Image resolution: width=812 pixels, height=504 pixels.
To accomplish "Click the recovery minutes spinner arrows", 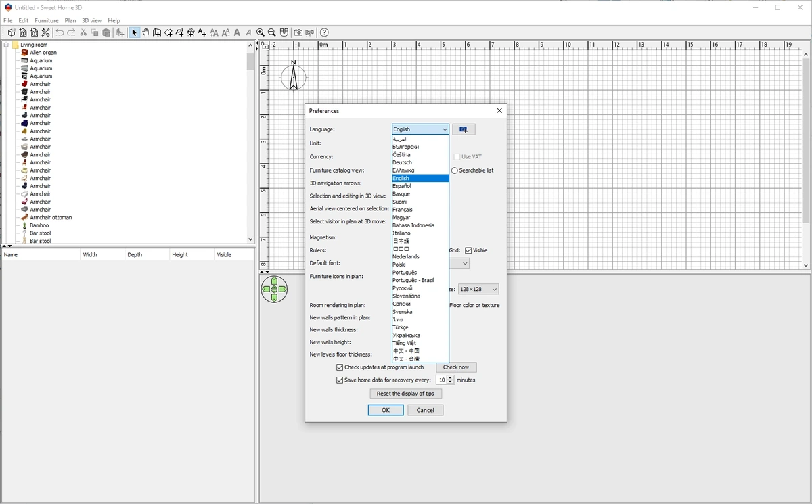I will click(451, 380).
